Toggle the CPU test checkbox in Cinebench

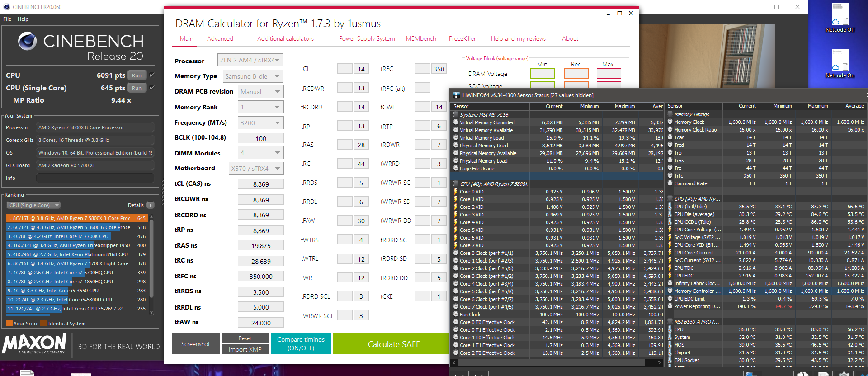(x=152, y=75)
